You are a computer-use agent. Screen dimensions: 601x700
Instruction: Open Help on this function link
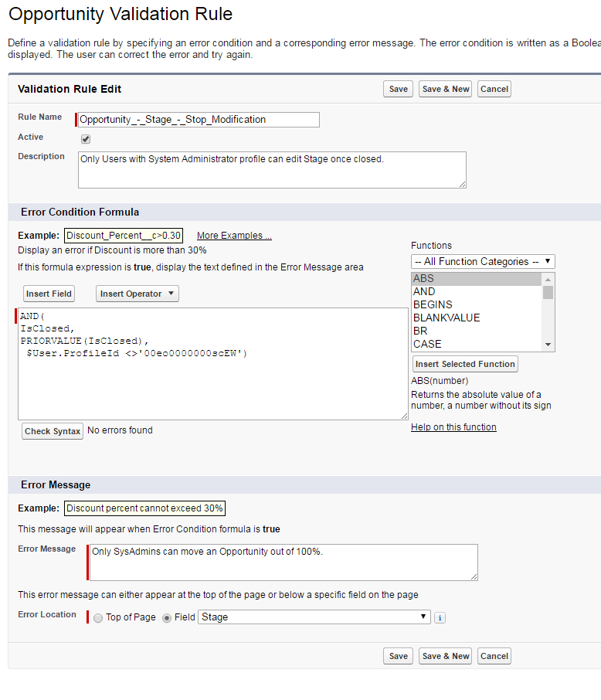tap(453, 427)
